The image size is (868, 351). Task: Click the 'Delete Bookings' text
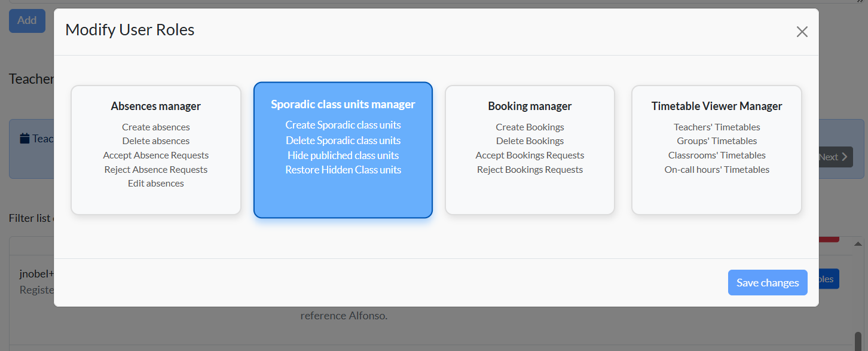click(530, 141)
